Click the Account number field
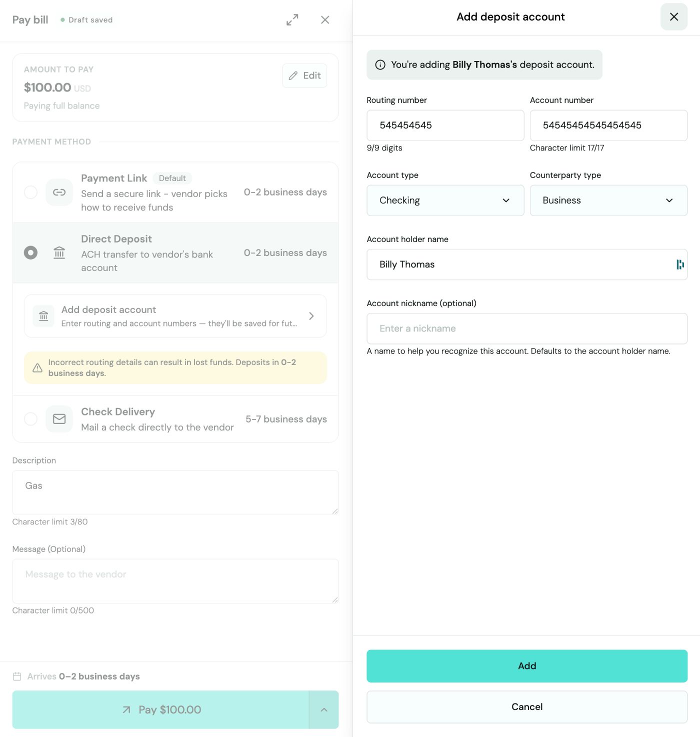The width and height of the screenshot is (700, 737). coord(608,125)
